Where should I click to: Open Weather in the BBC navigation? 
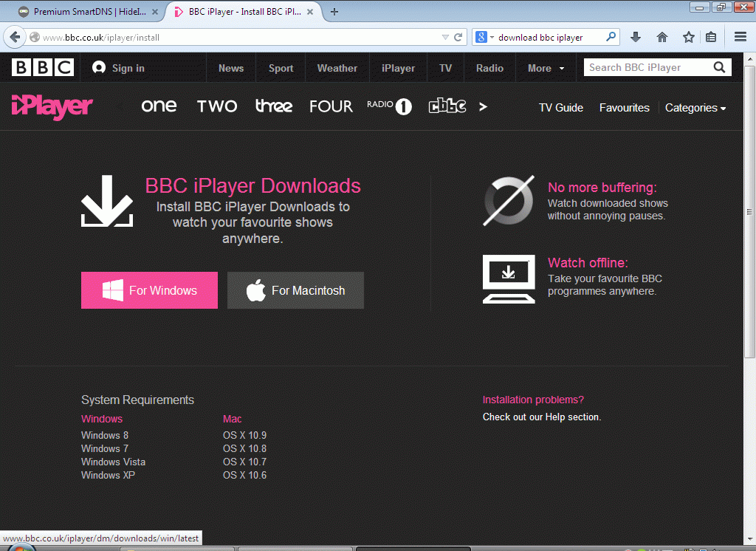pyautogui.click(x=337, y=68)
